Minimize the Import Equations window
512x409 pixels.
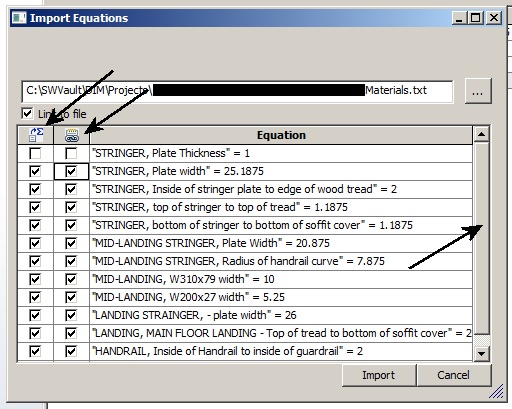tap(459, 18)
